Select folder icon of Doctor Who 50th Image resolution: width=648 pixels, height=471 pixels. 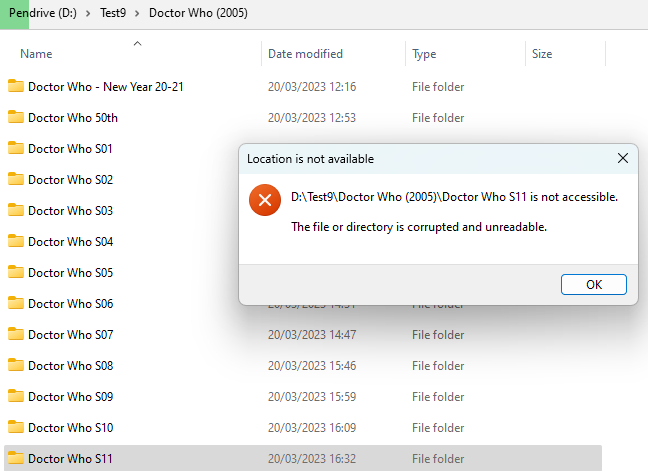pos(16,117)
